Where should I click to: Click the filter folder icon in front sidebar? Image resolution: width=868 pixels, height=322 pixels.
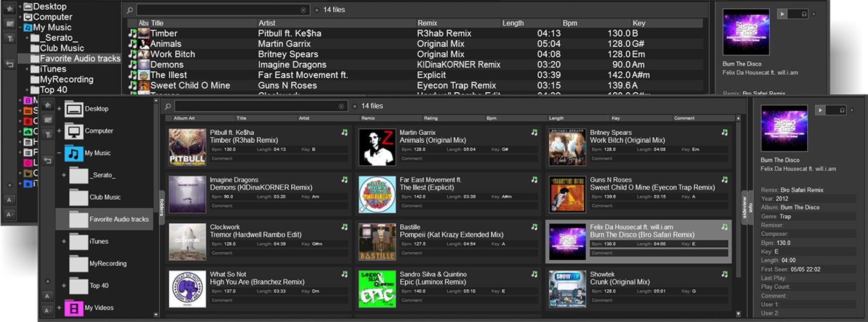pyautogui.click(x=48, y=135)
